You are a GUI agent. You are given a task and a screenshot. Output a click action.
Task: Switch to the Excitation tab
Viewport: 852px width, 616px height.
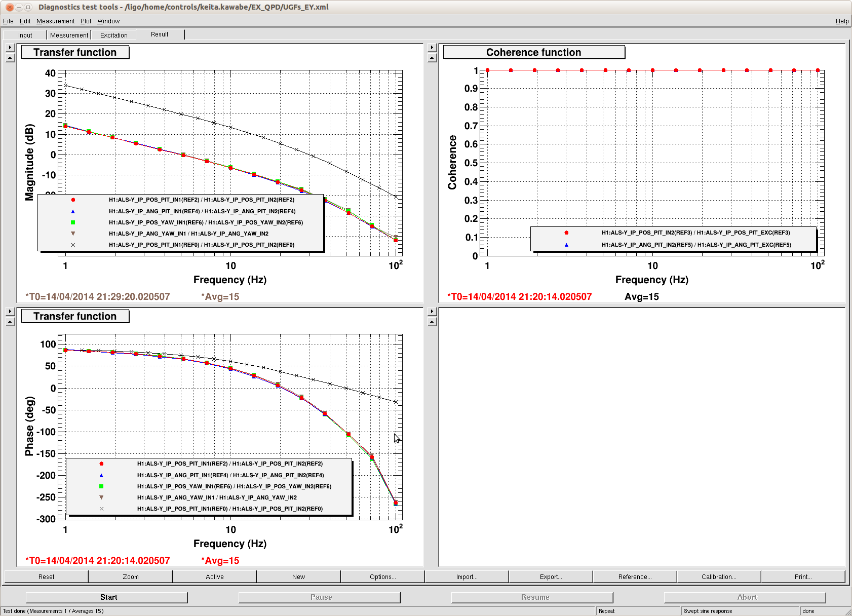coord(113,35)
